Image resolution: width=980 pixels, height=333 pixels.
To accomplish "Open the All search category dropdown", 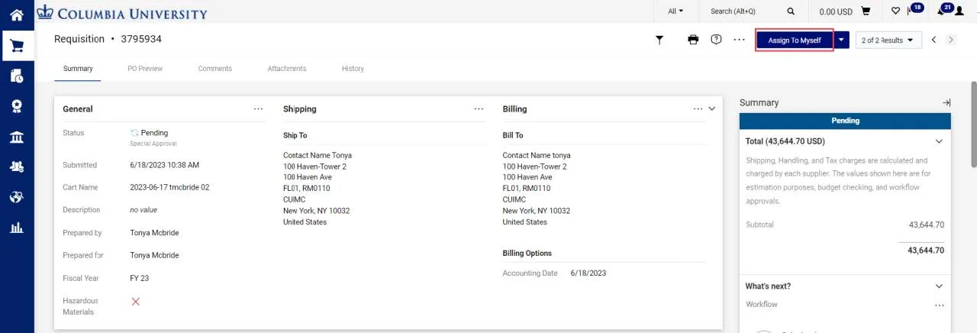I will 675,11.
